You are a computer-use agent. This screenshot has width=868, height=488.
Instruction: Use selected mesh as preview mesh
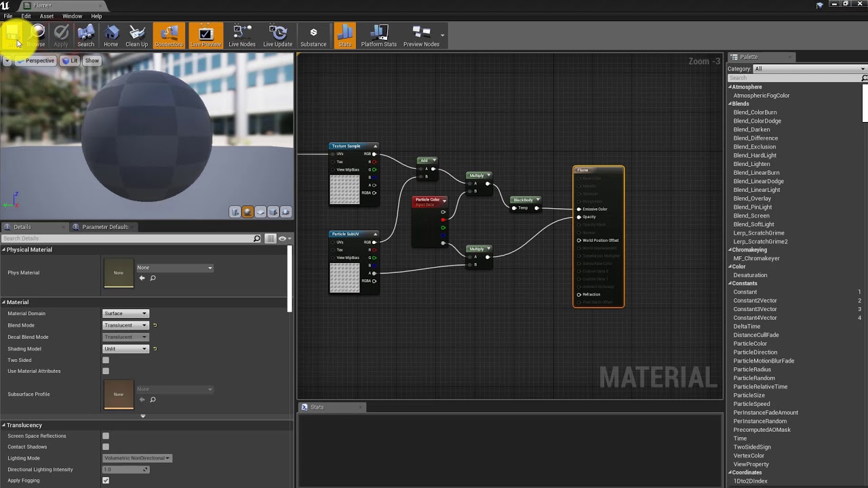(x=285, y=212)
